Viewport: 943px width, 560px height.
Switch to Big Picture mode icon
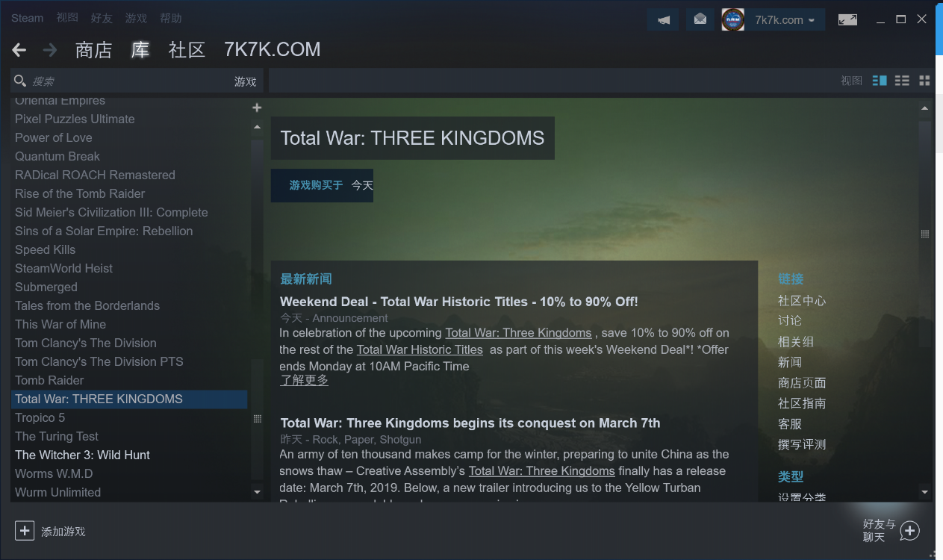[x=847, y=20]
